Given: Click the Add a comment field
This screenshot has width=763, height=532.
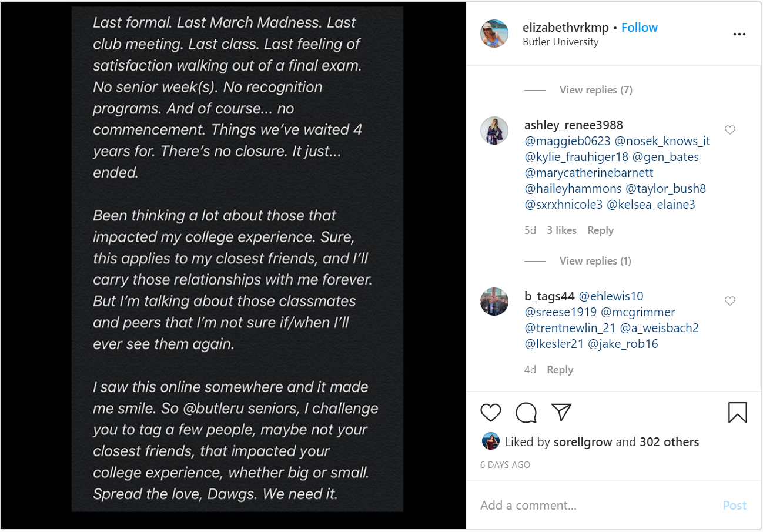Looking at the screenshot, I should coord(594,506).
